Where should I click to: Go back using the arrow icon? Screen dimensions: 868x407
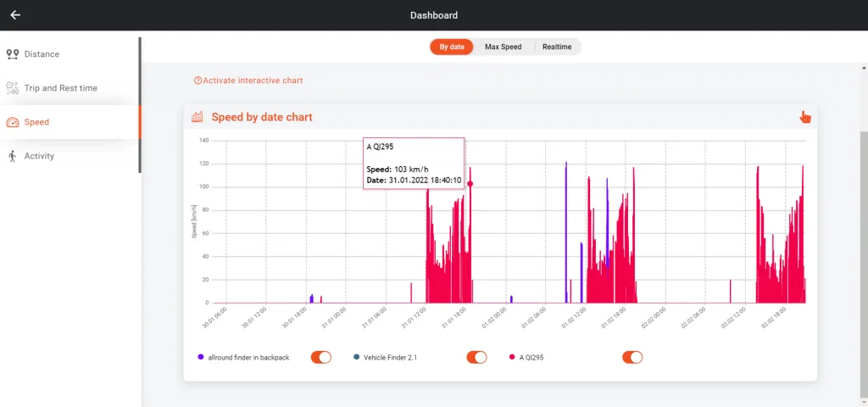click(x=15, y=15)
